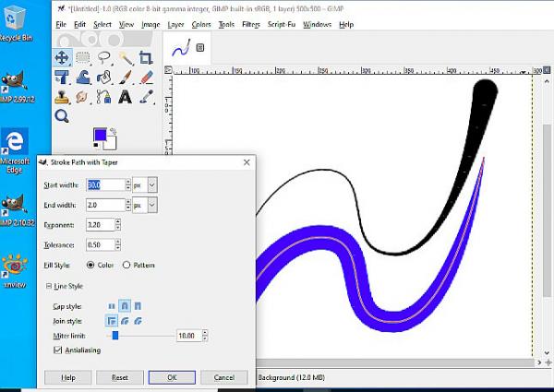Select the Rectangle Select tool
Viewport: 554px width, 392px height.
point(83,57)
